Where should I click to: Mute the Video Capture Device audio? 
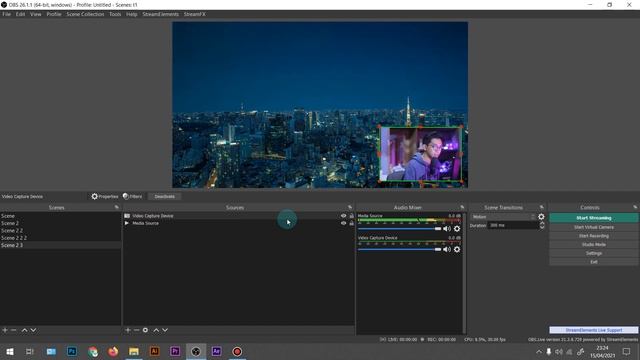(x=447, y=249)
